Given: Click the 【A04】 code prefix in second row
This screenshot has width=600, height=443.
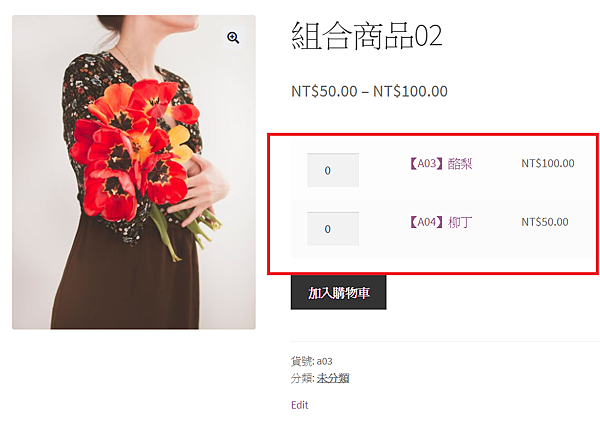Looking at the screenshot, I should (426, 222).
